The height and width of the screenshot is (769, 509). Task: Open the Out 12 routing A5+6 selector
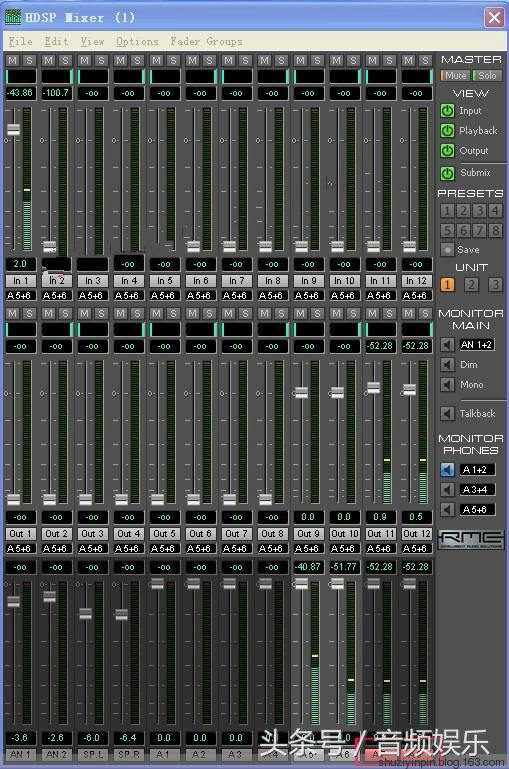416,549
